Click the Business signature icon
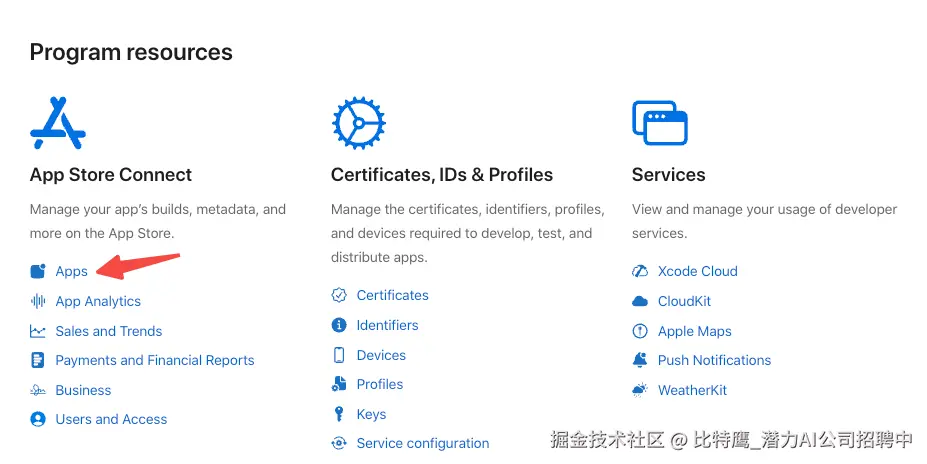 38,390
